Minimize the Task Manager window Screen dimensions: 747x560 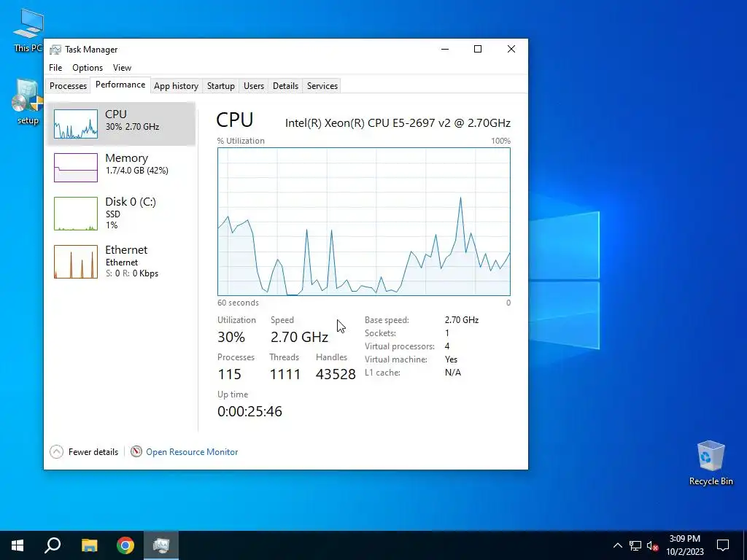pos(445,49)
